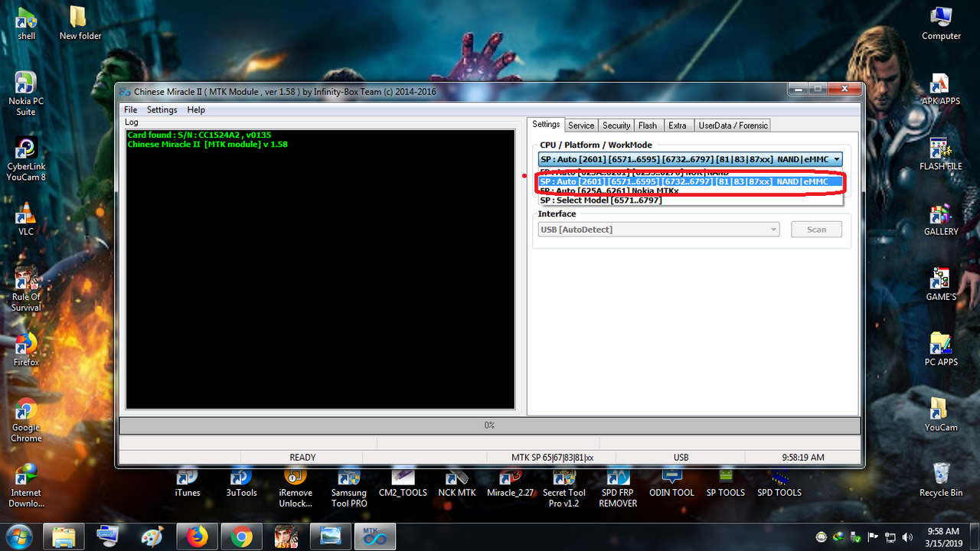Open the Settings menu in menu bar
Viewport: 980px width, 551px height.
click(162, 109)
